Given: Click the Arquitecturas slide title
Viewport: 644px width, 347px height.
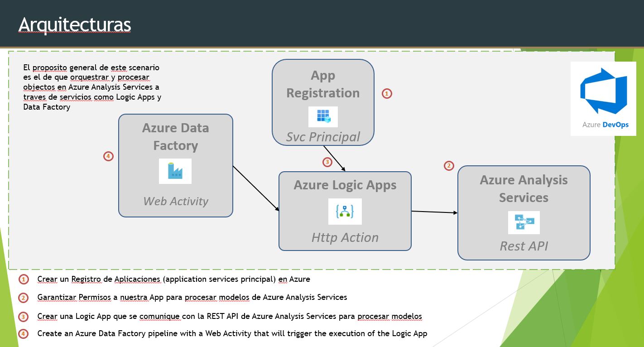Looking at the screenshot, I should (x=75, y=25).
